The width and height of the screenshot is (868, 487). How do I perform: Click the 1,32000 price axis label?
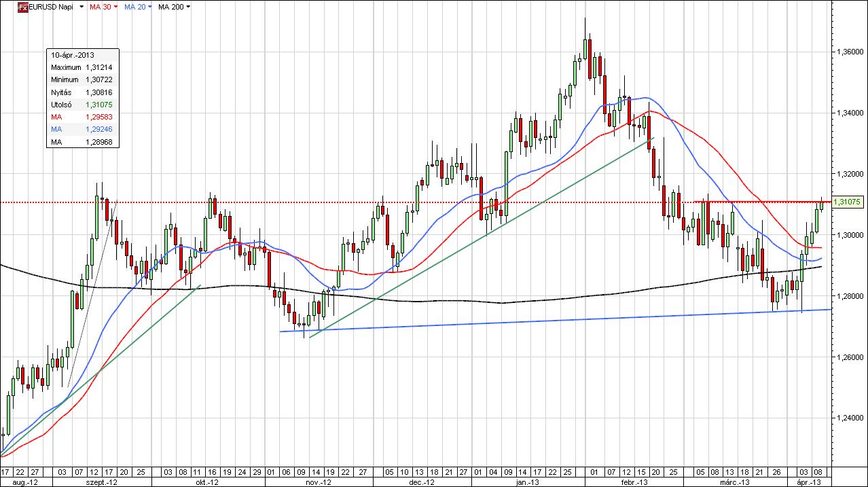tap(850, 174)
